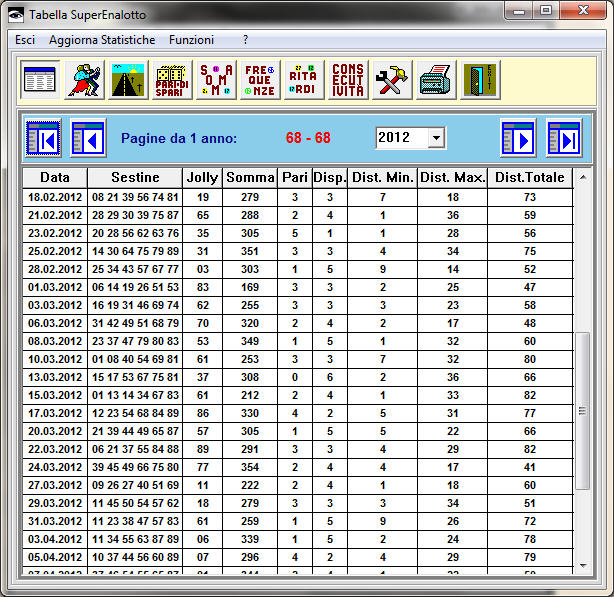Viewport: 614px width, 597px height.
Task: Select date cell 05.04.2012
Action: click(x=55, y=557)
